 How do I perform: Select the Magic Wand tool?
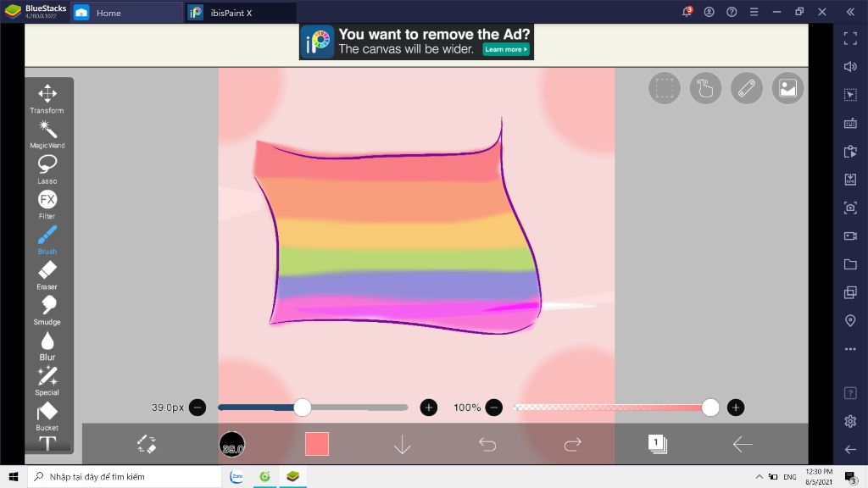(x=47, y=135)
